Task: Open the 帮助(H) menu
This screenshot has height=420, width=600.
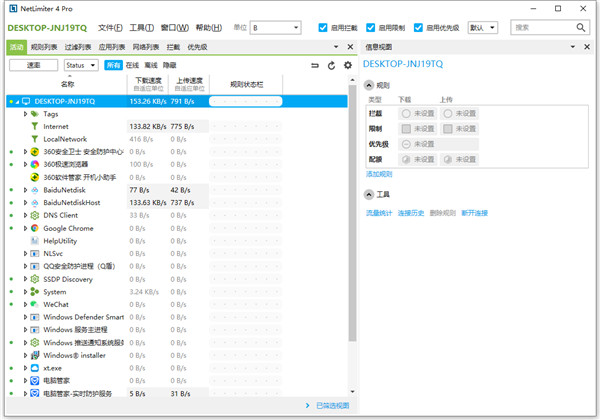Action: point(209,28)
